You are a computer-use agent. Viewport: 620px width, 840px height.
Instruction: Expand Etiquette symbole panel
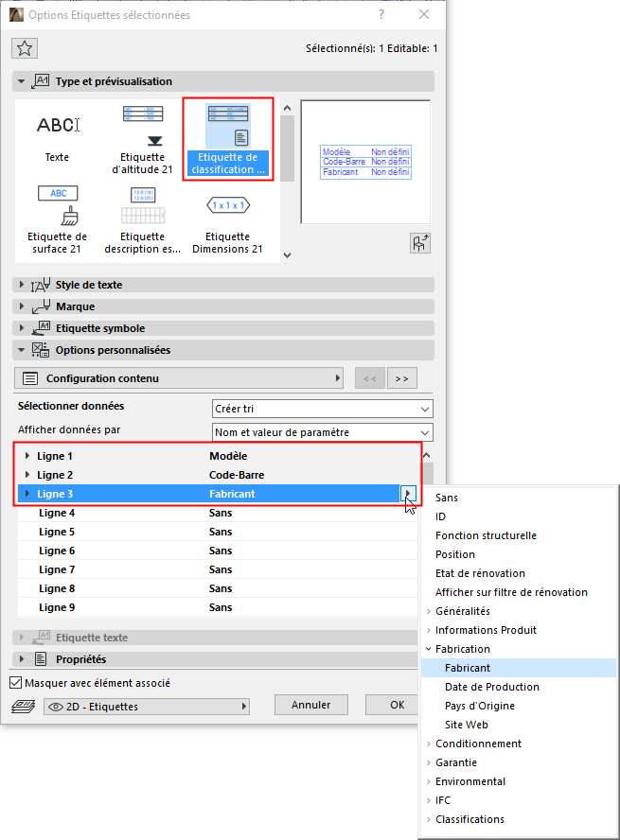[x=22, y=328]
